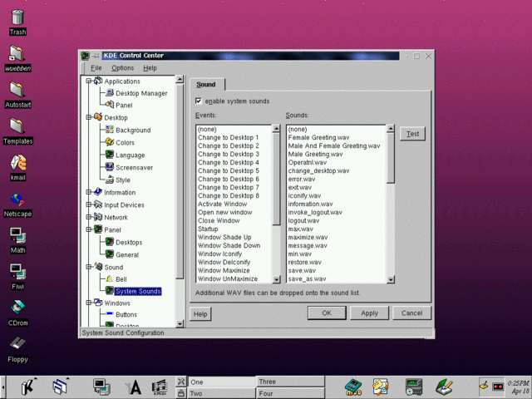
Task: Click the Sounds list scrollbar down arrow
Action: 391,279
